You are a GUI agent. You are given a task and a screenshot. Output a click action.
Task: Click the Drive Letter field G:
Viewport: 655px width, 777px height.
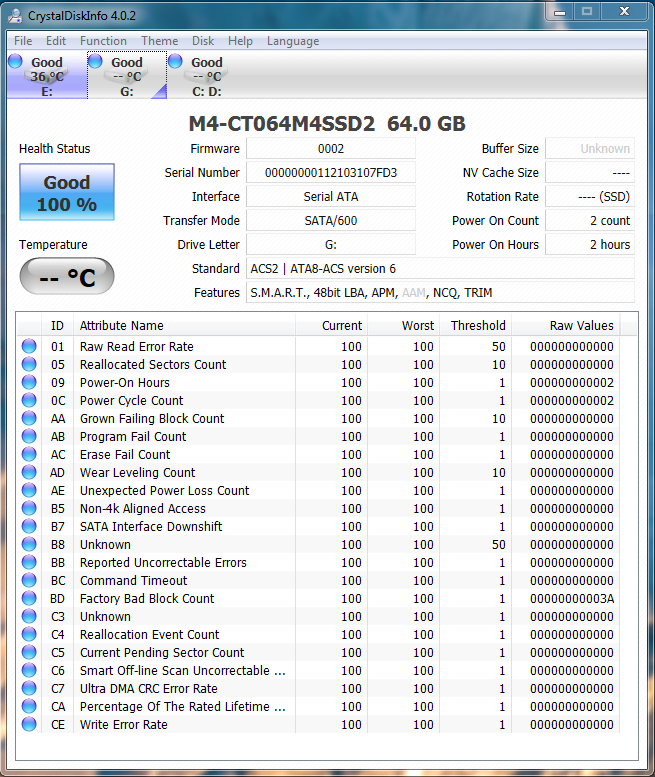click(330, 244)
